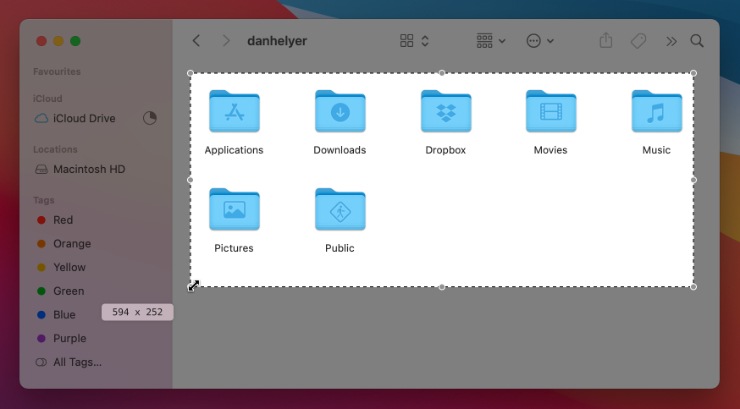Screen dimensions: 740x409
Task: Click the Music folder name
Action: [656, 150]
